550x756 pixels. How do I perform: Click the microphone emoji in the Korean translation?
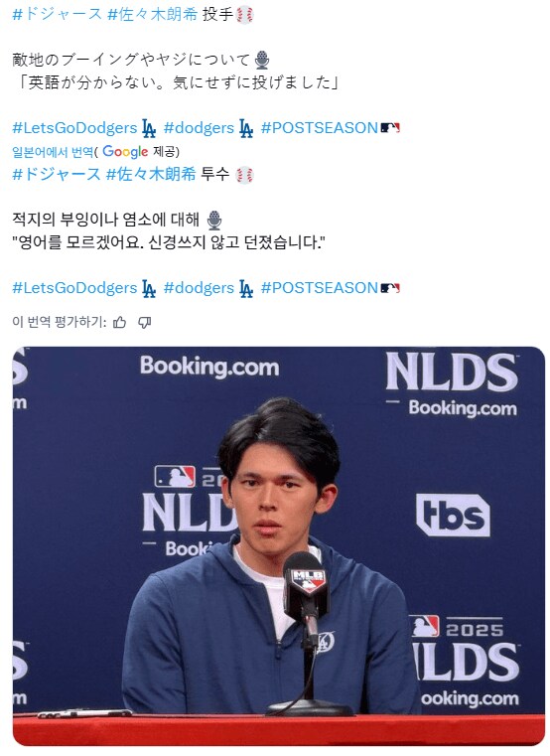(x=214, y=221)
